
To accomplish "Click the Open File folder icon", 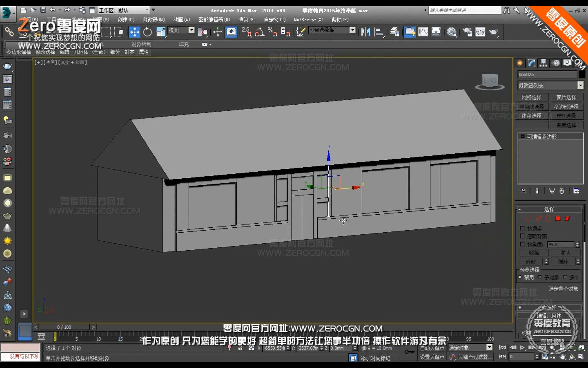I will click(x=33, y=10).
